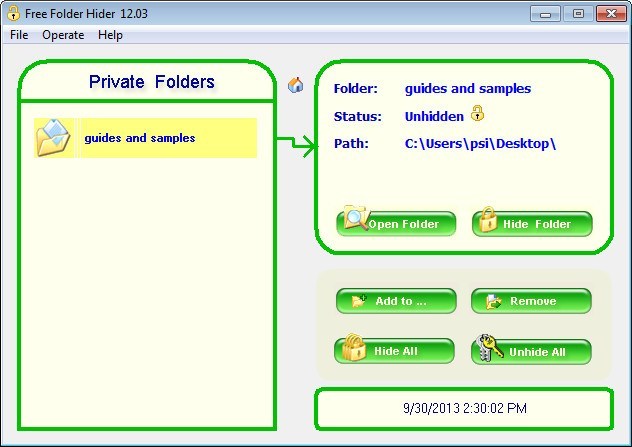Click the Add to ... button
632x447 pixels.
click(x=396, y=301)
